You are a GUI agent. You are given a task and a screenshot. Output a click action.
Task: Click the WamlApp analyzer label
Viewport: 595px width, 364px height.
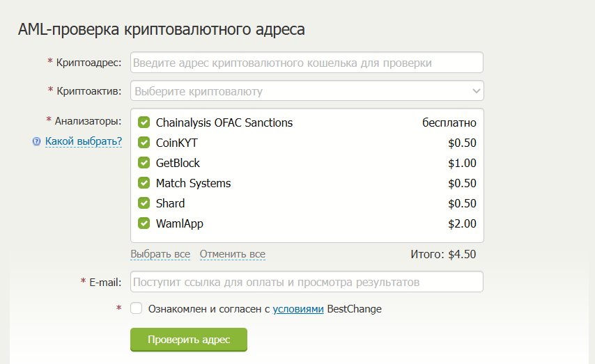point(180,223)
